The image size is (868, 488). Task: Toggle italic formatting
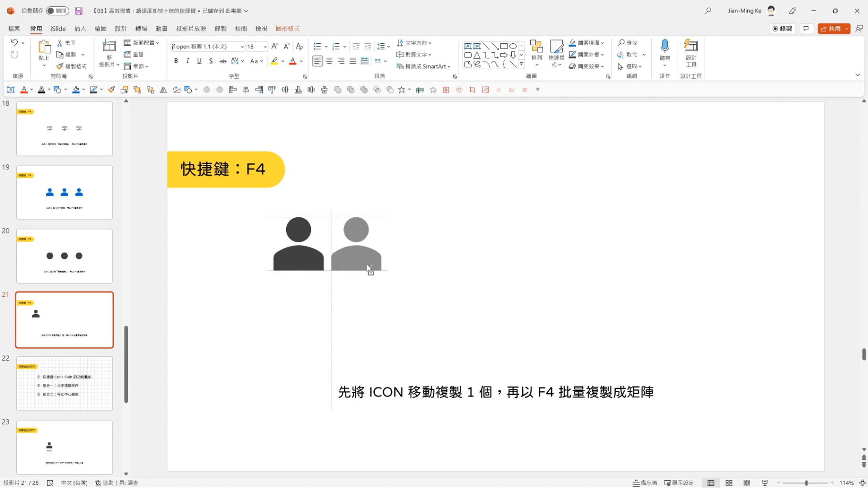[x=187, y=61]
